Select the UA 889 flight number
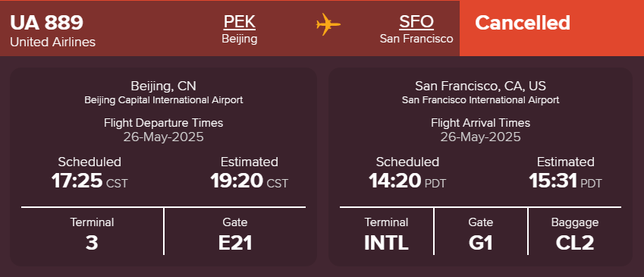Screen dimensions: 644x277 [46, 23]
